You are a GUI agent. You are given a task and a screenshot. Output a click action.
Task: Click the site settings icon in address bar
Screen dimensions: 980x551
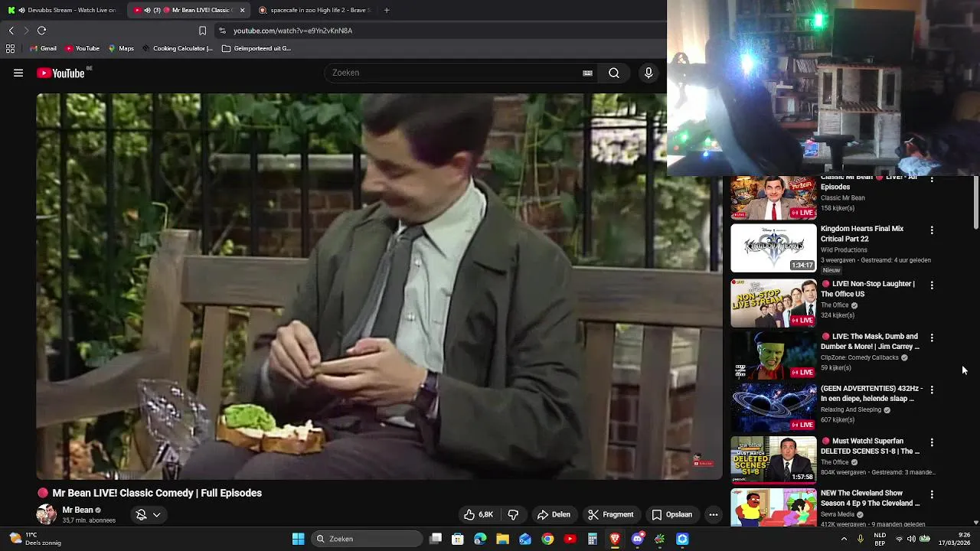[x=222, y=31]
